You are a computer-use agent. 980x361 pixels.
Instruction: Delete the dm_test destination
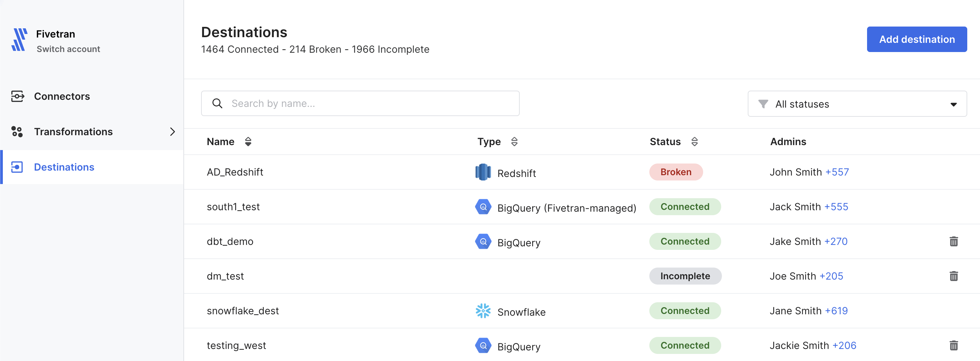click(953, 276)
